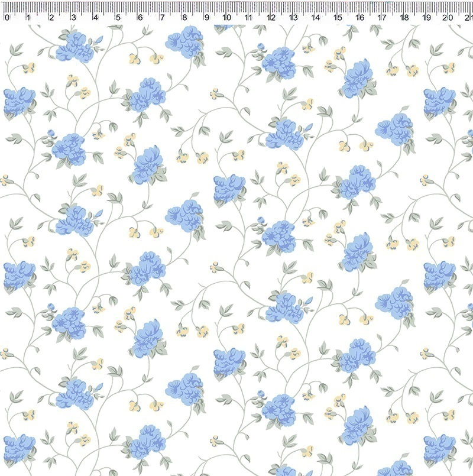Select the ruler label "11"

coord(249,17)
